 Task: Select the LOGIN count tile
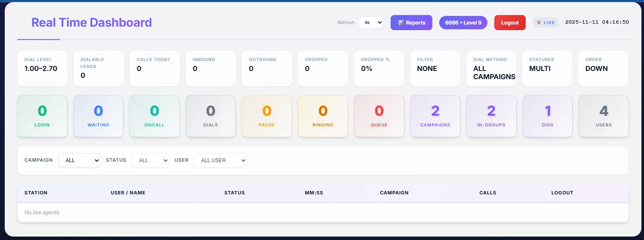point(42,116)
